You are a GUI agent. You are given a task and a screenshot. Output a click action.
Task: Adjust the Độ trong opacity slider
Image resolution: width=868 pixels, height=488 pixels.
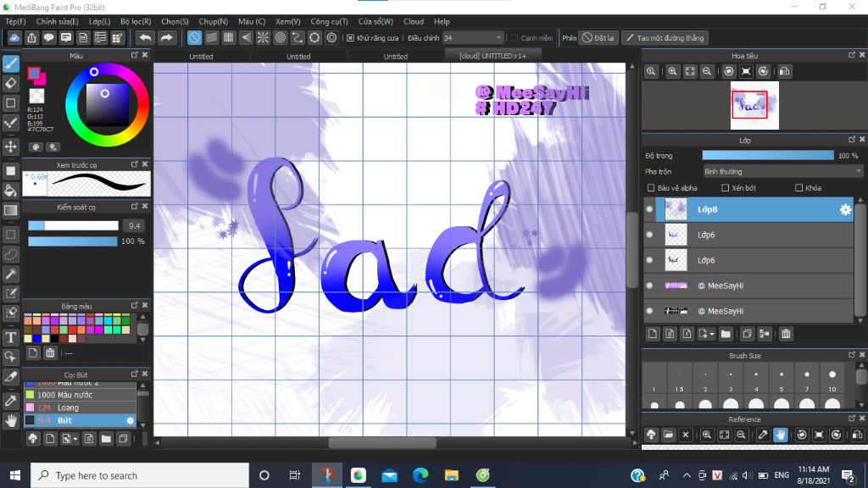click(x=768, y=156)
